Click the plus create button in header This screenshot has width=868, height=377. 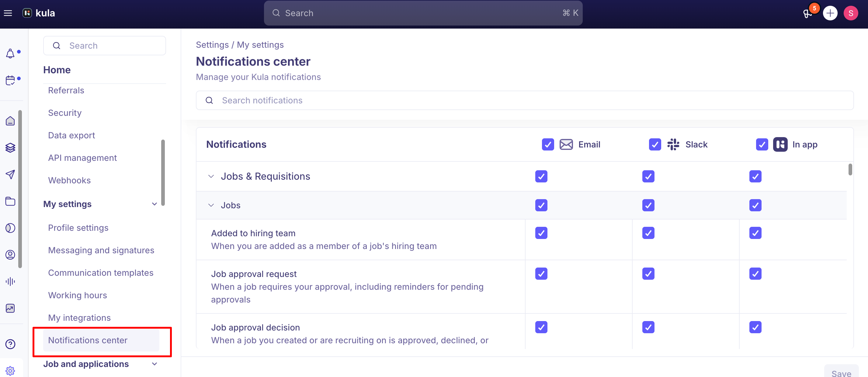click(x=830, y=13)
